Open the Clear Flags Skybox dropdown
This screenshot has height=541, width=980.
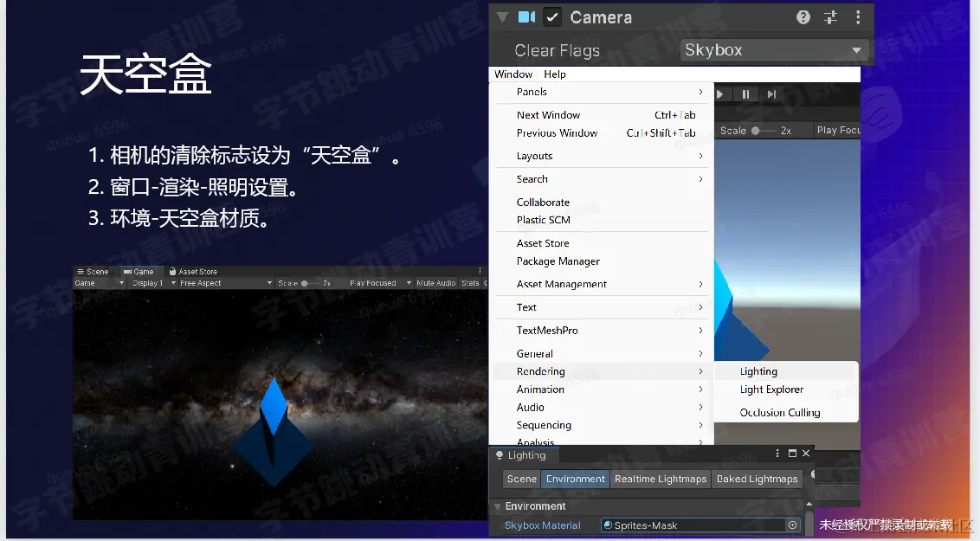point(773,50)
